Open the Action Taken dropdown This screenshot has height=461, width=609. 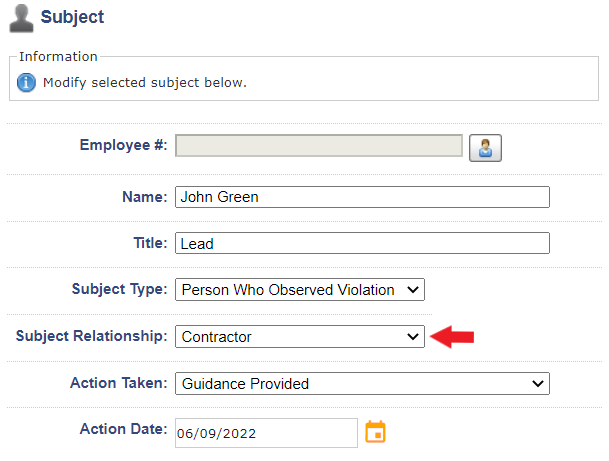(362, 384)
